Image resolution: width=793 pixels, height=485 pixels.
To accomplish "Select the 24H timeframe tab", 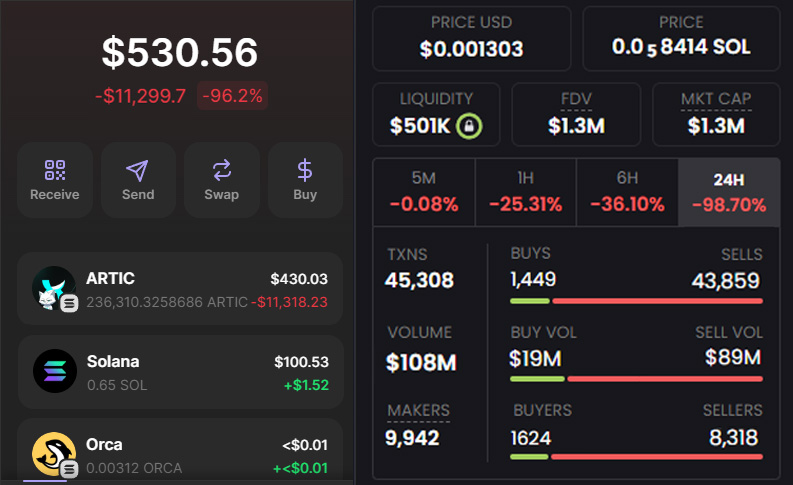I will 729,192.
